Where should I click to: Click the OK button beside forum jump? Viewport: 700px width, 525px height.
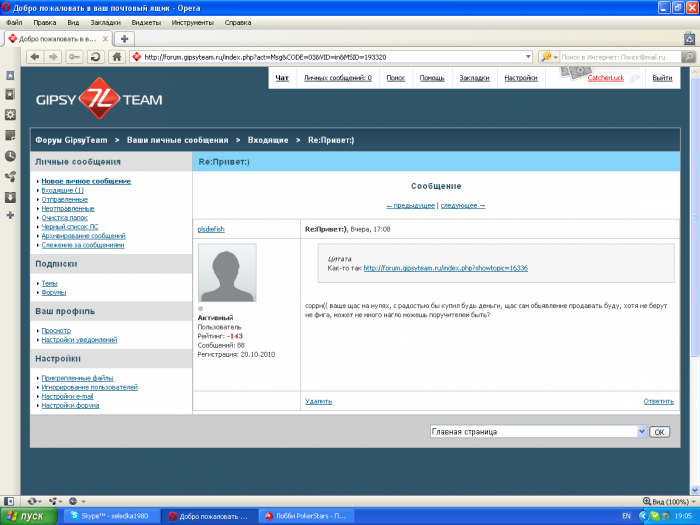point(659,432)
